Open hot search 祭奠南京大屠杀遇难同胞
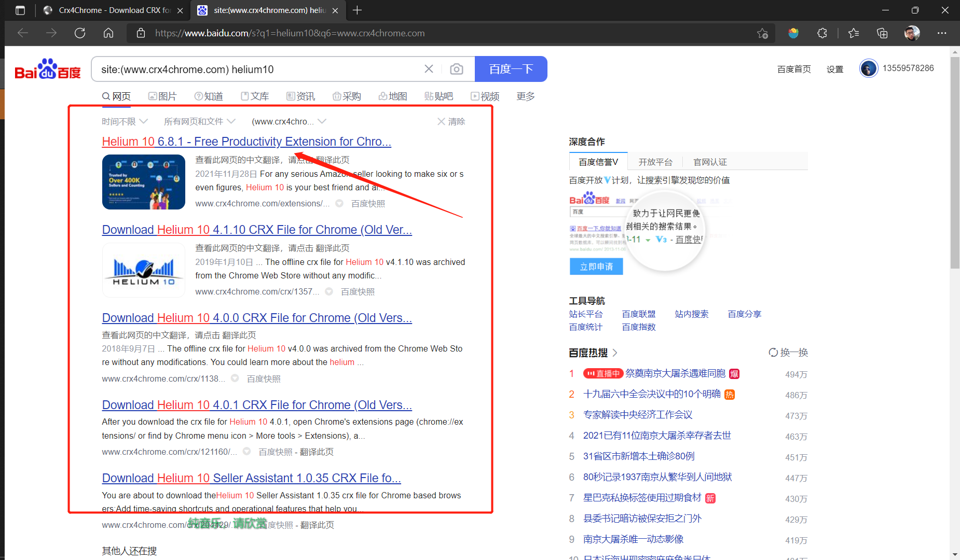The width and height of the screenshot is (960, 560). [675, 373]
